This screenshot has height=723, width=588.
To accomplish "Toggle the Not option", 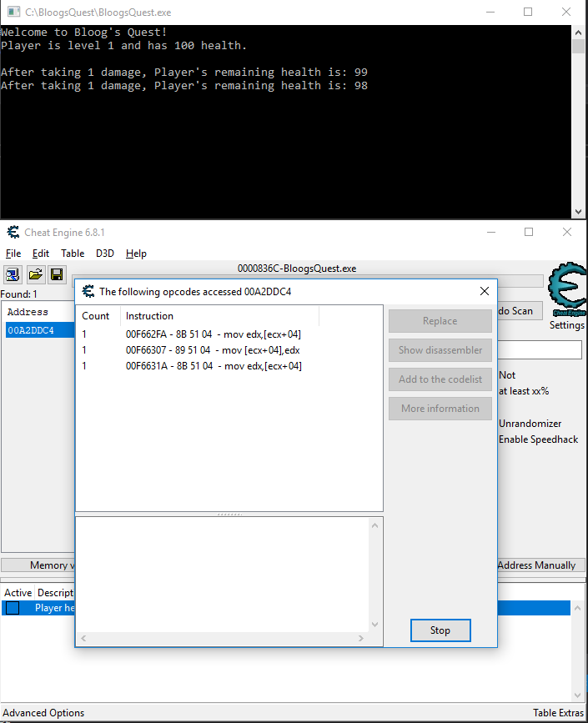I will 507,375.
